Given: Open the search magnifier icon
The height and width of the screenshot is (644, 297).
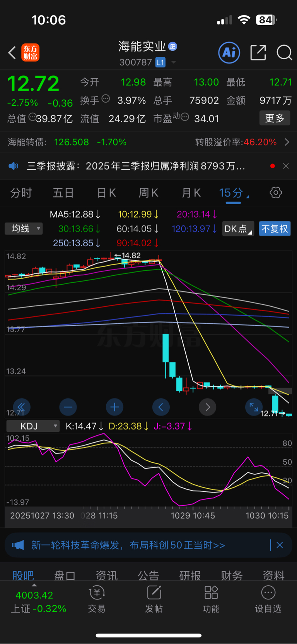Looking at the screenshot, I should click(284, 53).
